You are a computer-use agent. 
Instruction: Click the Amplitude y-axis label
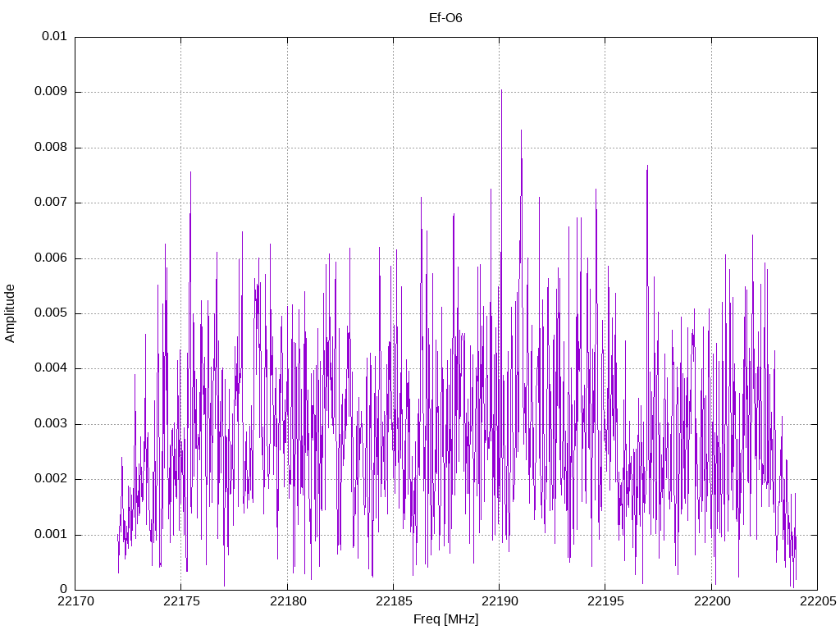(10, 313)
